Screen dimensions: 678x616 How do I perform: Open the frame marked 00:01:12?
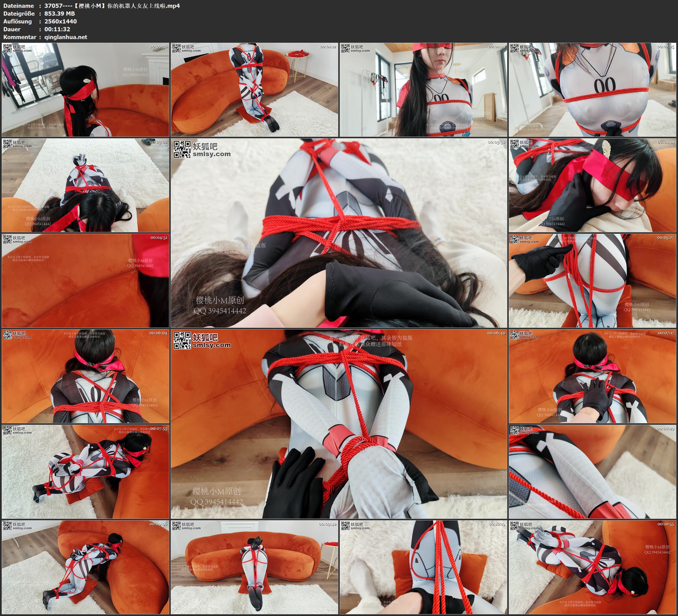pyautogui.click(x=254, y=89)
